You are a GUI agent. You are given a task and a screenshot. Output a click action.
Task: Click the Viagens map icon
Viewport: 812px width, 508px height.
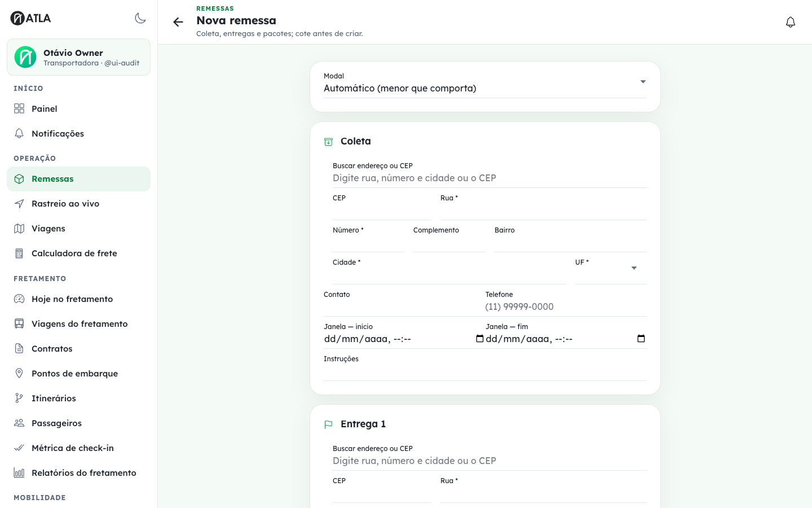tap(19, 229)
